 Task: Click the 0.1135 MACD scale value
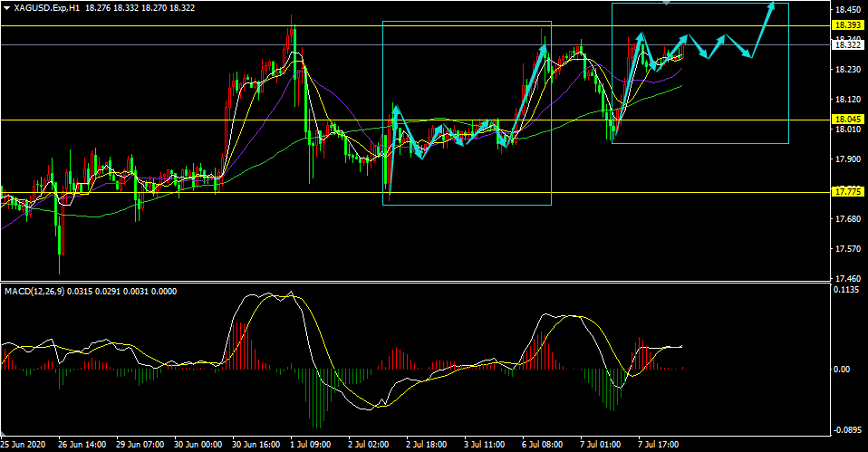[847, 290]
